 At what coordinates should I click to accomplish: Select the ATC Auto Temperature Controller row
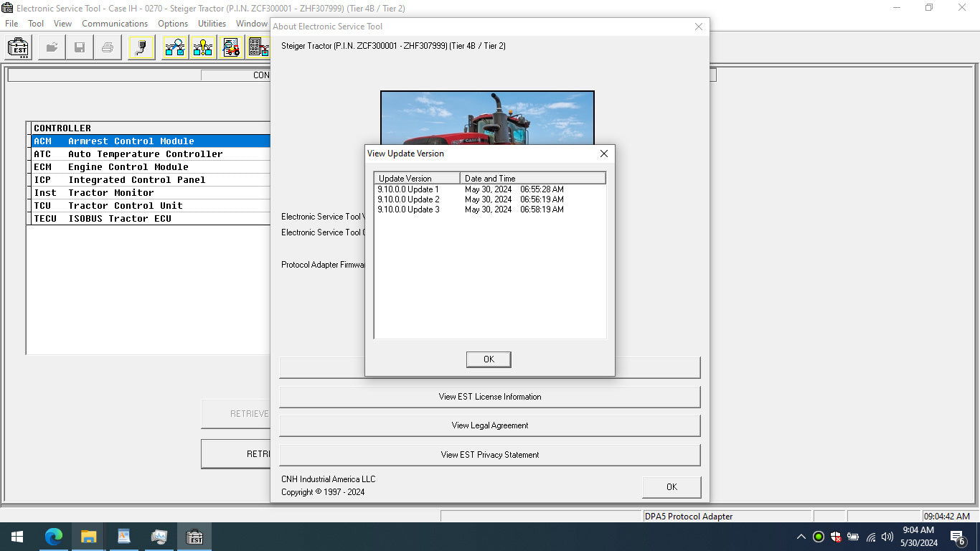click(151, 154)
